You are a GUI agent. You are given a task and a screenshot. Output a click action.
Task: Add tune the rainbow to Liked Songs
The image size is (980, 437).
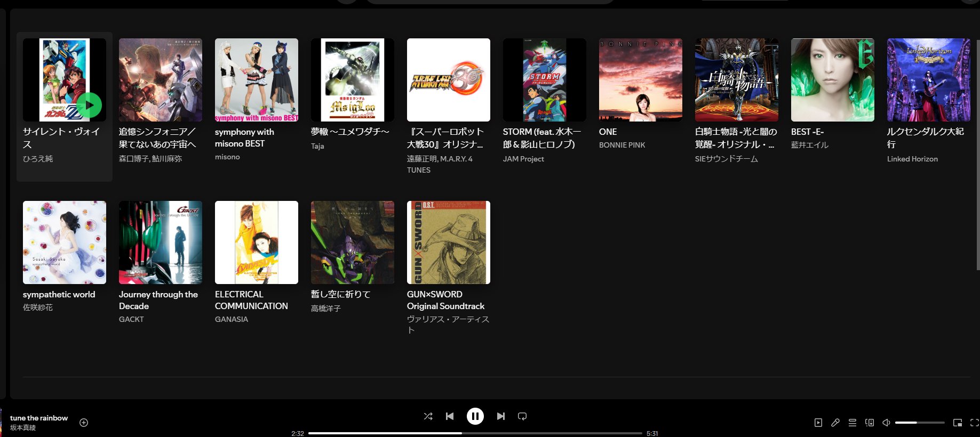click(84, 423)
